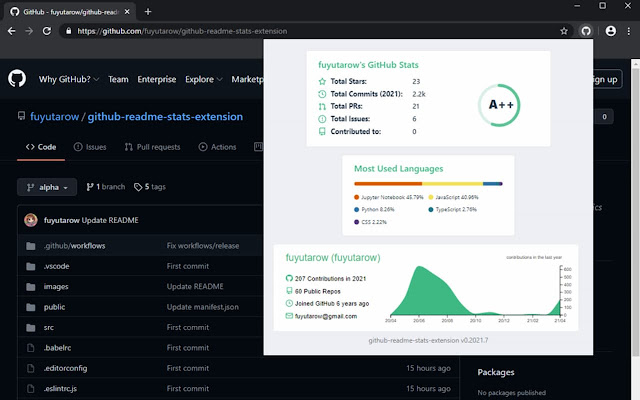Switch to the Issues tab
Viewport: 640px width, 400px height.
click(89, 147)
